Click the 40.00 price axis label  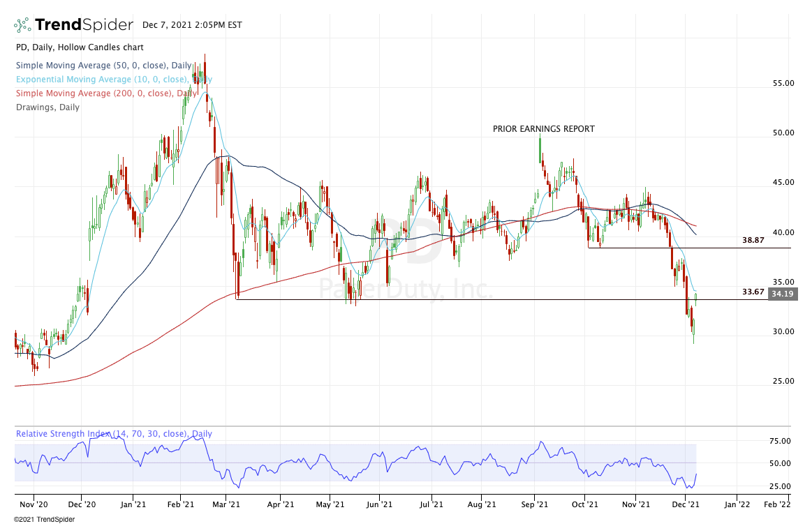[783, 232]
